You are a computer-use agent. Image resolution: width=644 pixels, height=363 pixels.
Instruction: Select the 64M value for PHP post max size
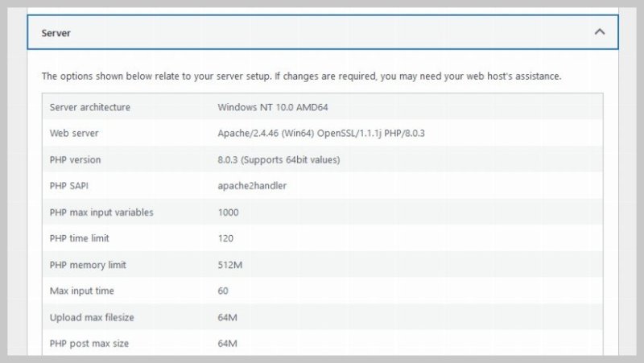click(228, 344)
